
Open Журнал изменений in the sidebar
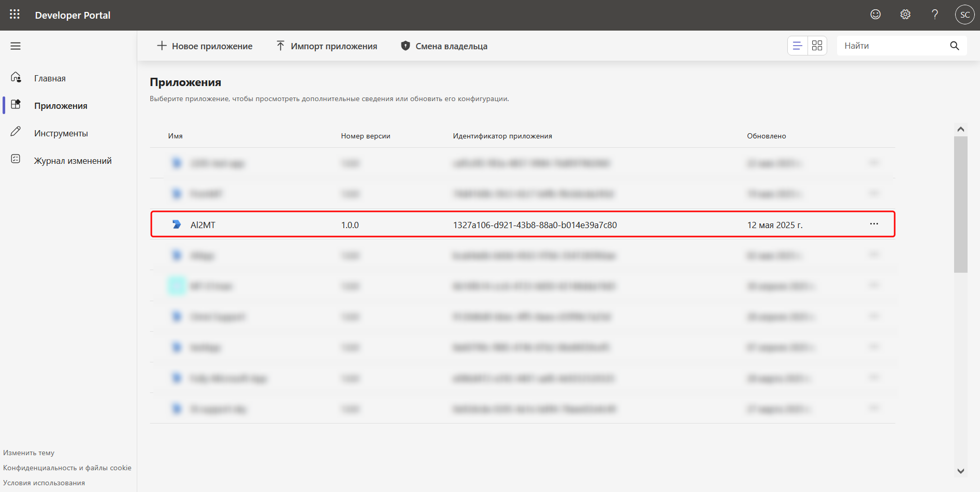pos(73,161)
